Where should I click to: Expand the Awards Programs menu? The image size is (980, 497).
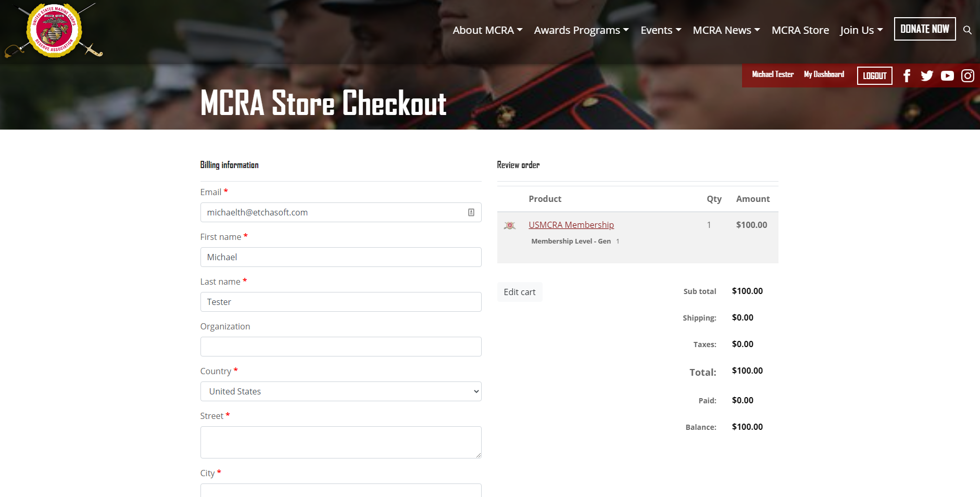coord(581,30)
